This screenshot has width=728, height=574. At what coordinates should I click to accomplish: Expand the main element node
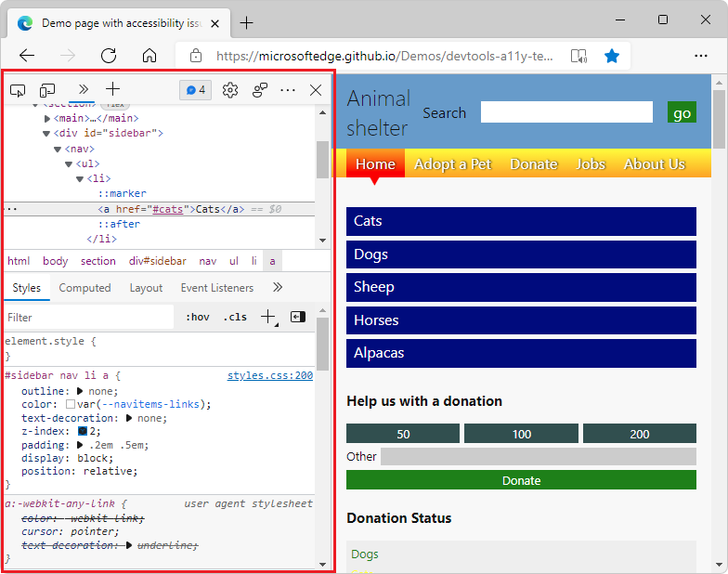coord(46,119)
